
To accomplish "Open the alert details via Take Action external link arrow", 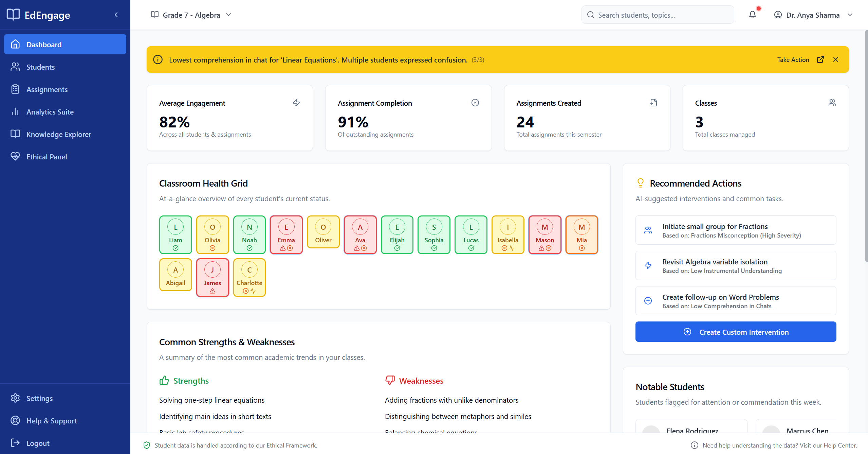I will (x=820, y=59).
